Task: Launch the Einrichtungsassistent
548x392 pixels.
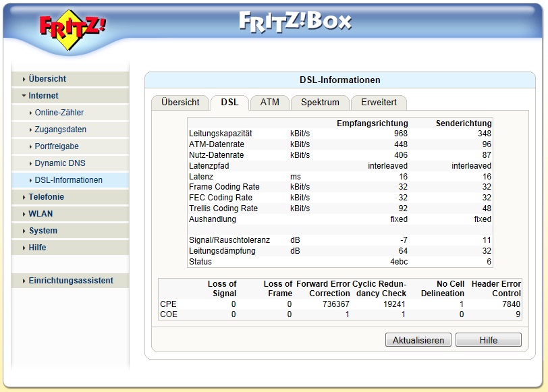Action: point(70,281)
